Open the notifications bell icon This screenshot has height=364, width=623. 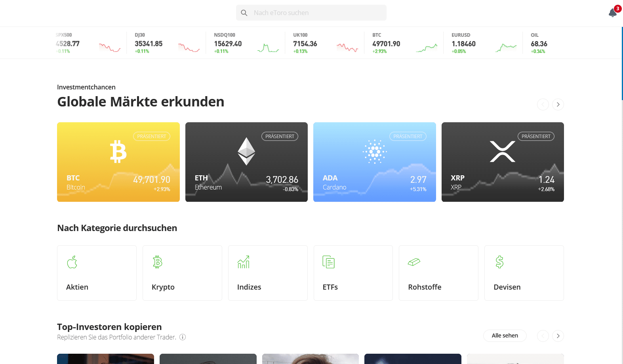613,13
